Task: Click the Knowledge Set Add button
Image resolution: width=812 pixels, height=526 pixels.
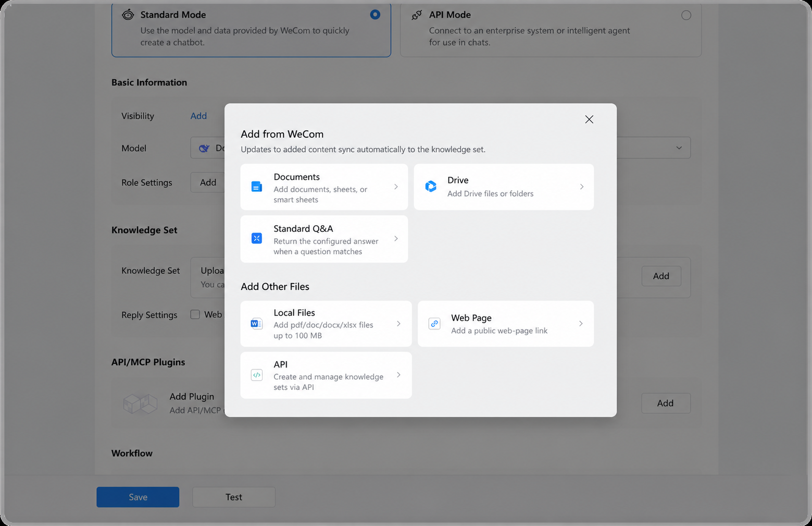Action: pyautogui.click(x=661, y=276)
